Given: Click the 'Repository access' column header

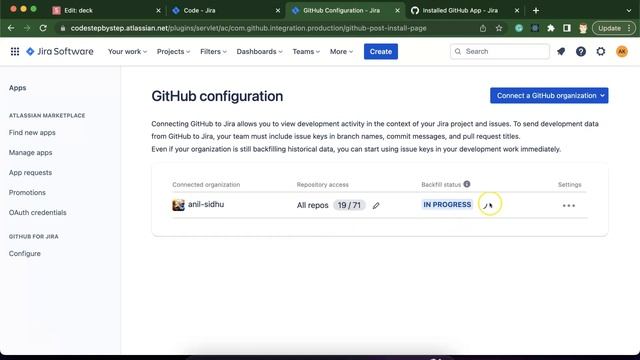Looking at the screenshot, I should 322,184.
